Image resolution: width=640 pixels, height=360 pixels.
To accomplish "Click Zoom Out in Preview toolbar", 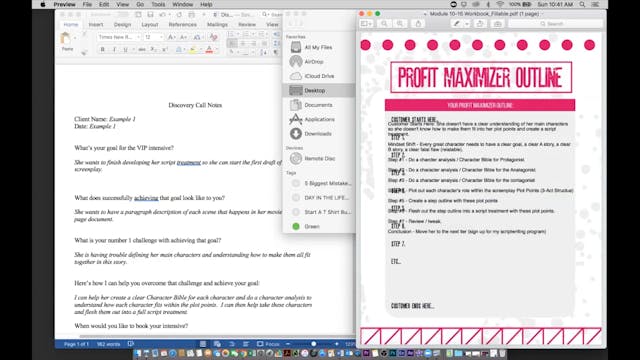I will click(384, 24).
